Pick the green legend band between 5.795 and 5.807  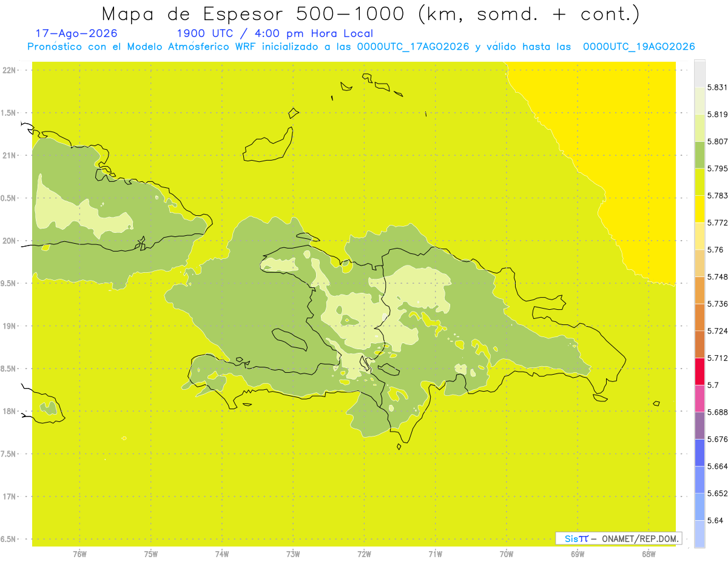[699, 155]
